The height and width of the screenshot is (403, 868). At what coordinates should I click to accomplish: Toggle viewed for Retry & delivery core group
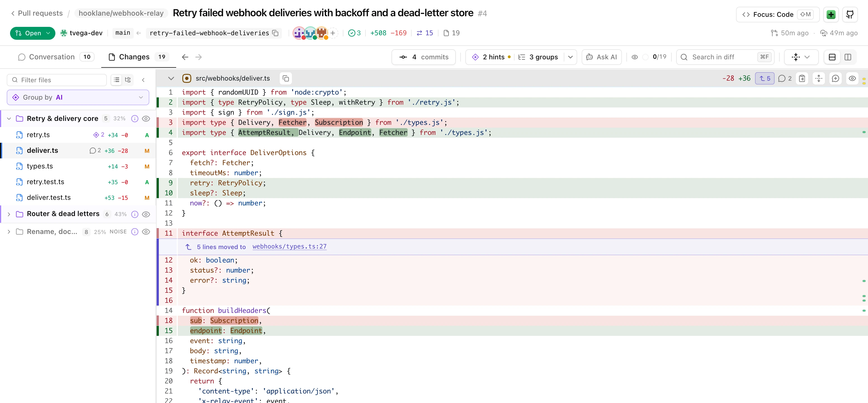[x=146, y=119]
